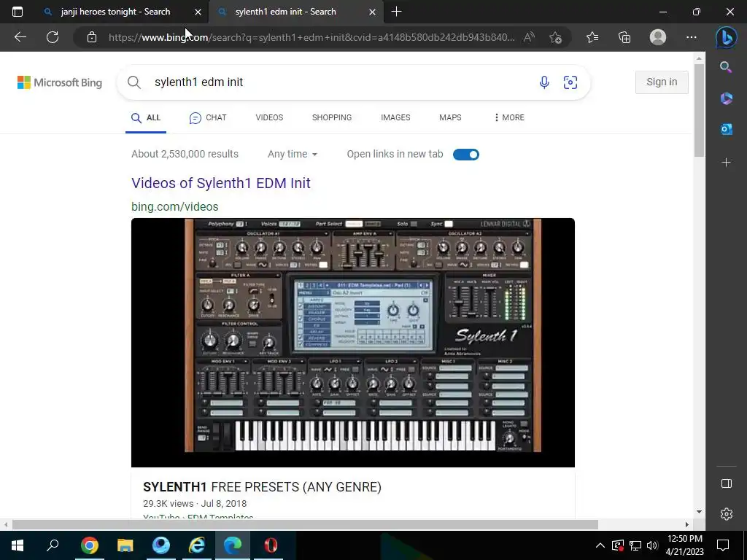Click About 2,530,000 results text
This screenshot has width=747, height=560.
coord(185,155)
